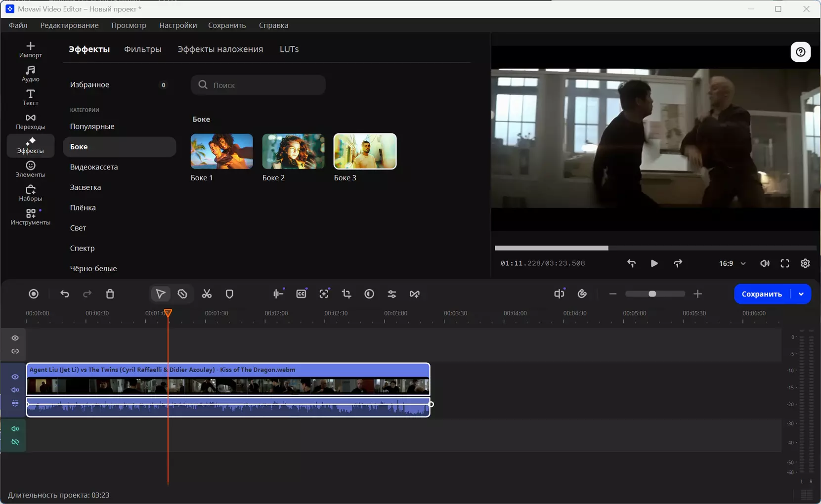
Task: Select the Плёнка category
Action: pos(120,208)
